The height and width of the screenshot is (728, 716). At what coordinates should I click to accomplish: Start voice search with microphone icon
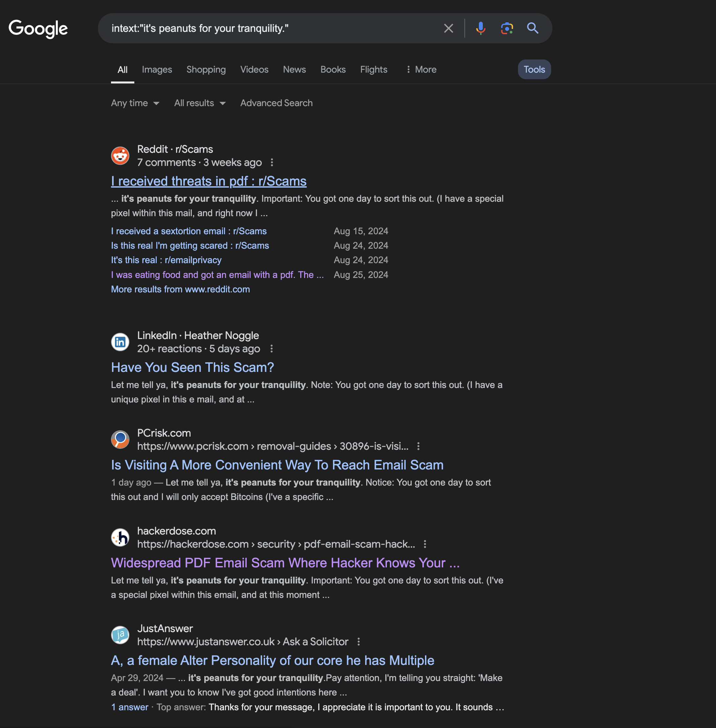pyautogui.click(x=480, y=28)
